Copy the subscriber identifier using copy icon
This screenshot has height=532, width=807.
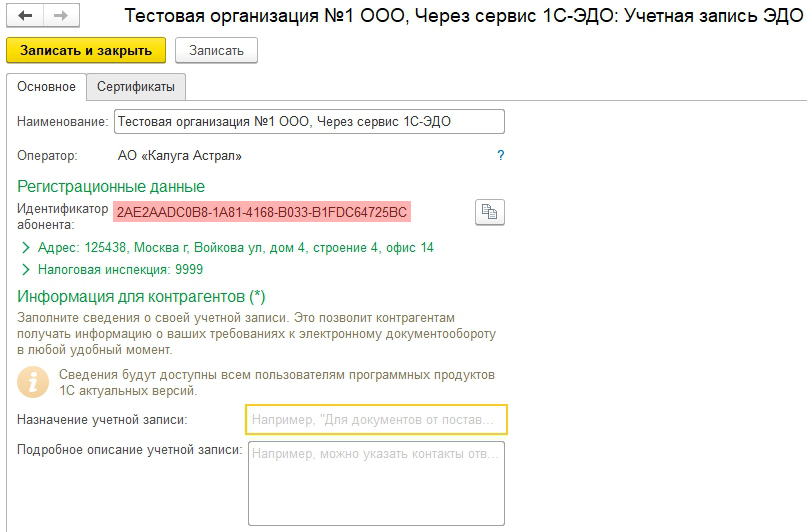(489, 211)
